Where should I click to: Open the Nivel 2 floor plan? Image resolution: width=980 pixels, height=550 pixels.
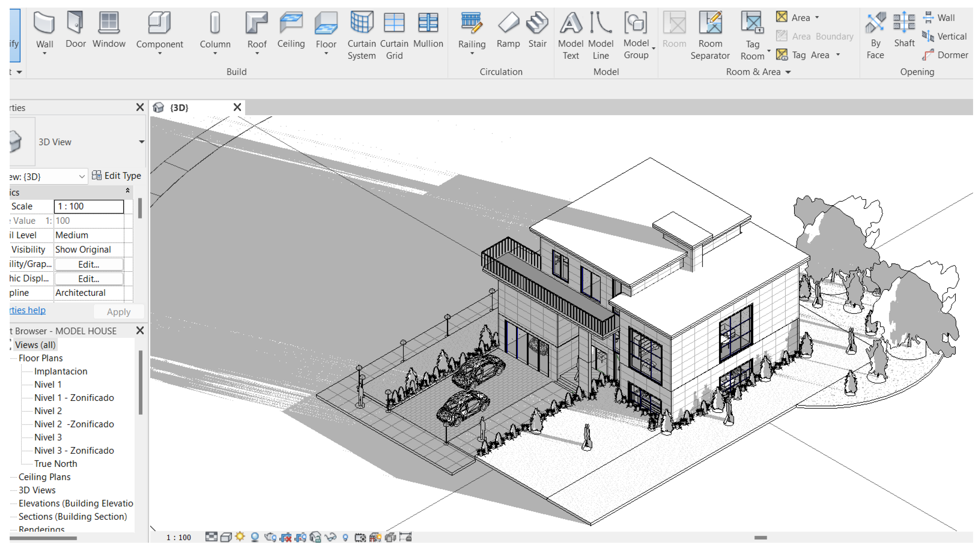[48, 411]
